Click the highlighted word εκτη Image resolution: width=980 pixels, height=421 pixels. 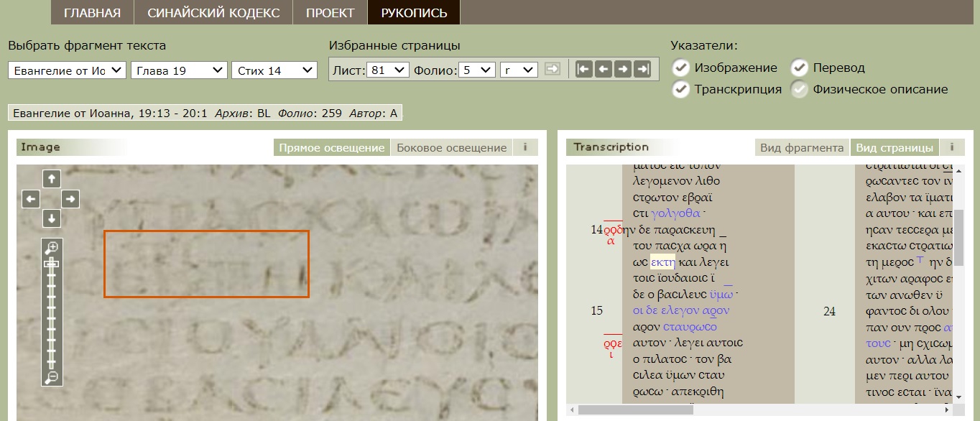tap(662, 262)
